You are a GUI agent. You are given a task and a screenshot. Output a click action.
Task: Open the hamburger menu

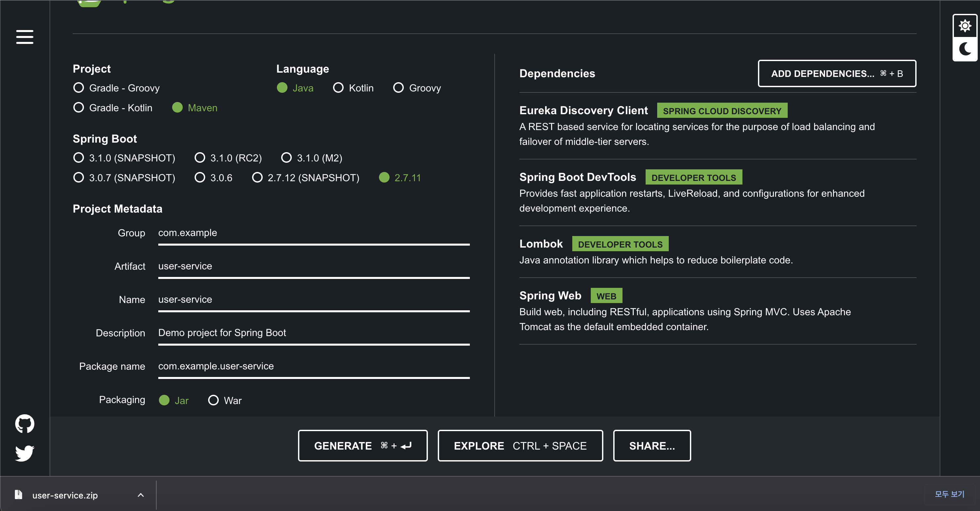coord(25,37)
